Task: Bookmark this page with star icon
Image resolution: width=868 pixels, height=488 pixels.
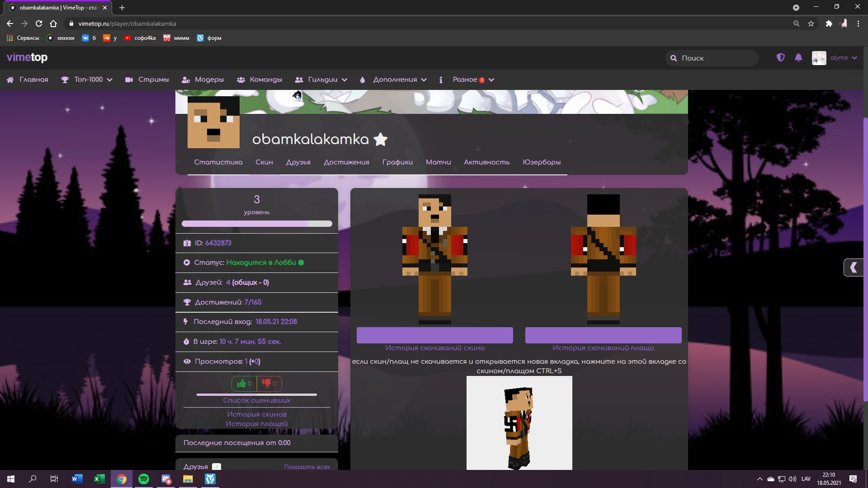Action: (x=811, y=23)
